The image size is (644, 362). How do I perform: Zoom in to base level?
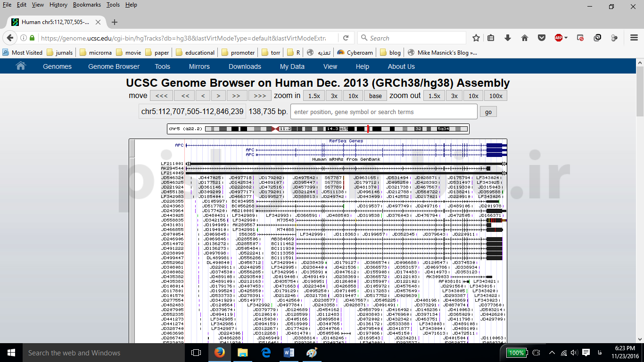tap(375, 96)
